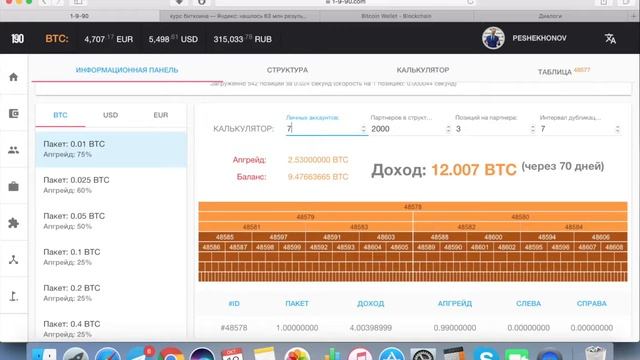Click the stepper arrows on Позиций на партнера

pos(533,129)
